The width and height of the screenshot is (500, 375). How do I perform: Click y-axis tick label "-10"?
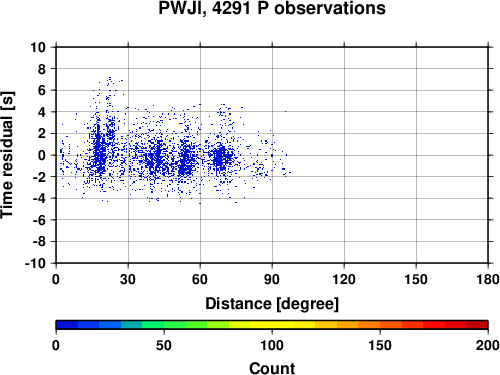click(x=35, y=263)
